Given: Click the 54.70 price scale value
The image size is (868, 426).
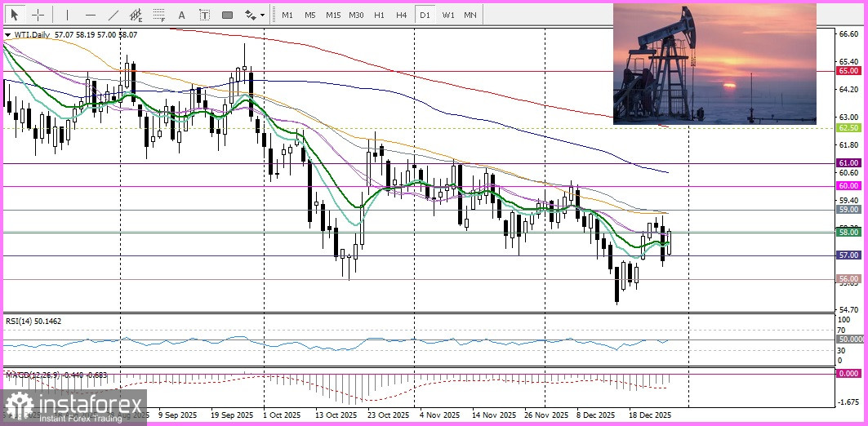Looking at the screenshot, I should point(848,310).
